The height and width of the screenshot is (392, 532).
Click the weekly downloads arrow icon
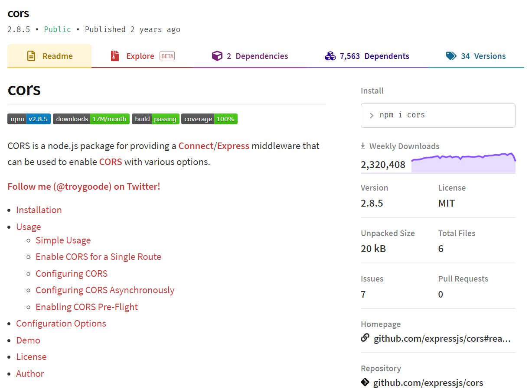point(363,146)
